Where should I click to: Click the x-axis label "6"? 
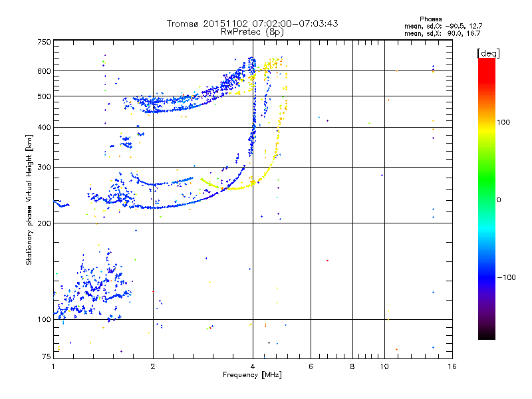click(x=311, y=366)
